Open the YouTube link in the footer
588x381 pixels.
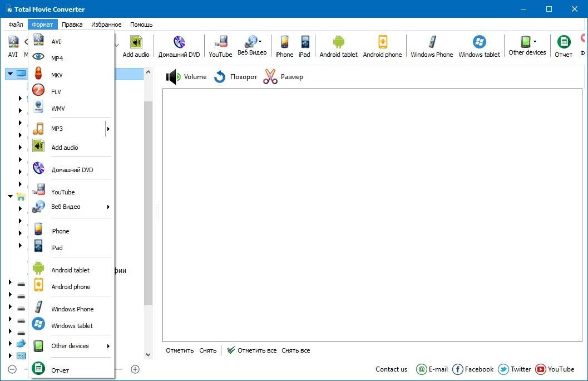pos(554,369)
